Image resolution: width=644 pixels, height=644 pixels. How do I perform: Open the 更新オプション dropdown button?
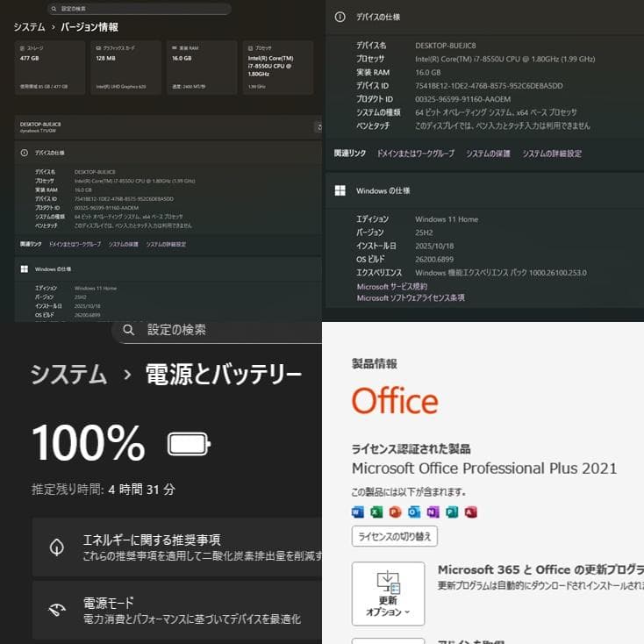388,593
